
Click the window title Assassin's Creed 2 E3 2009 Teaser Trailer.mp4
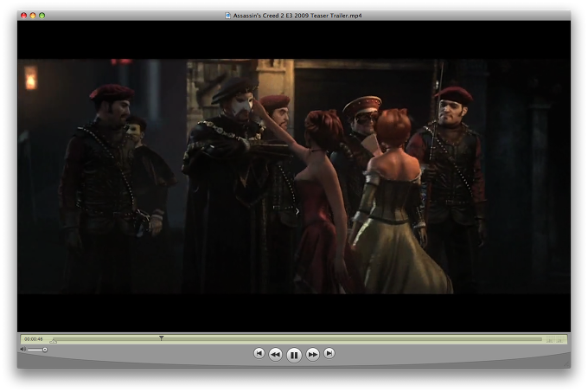[297, 16]
